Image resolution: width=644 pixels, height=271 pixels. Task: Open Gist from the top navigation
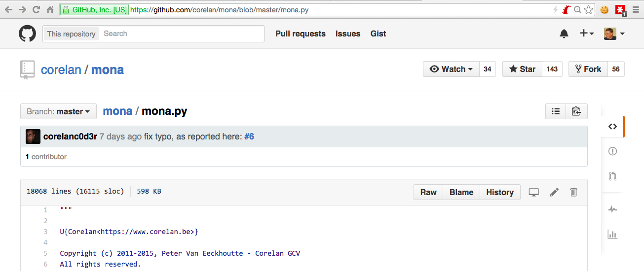[378, 34]
